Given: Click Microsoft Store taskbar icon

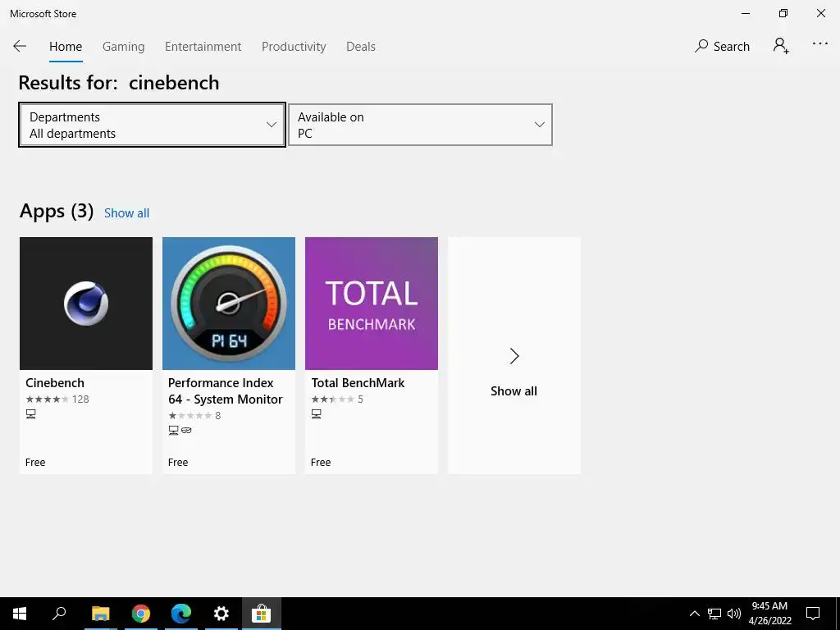Looking at the screenshot, I should point(262,614).
